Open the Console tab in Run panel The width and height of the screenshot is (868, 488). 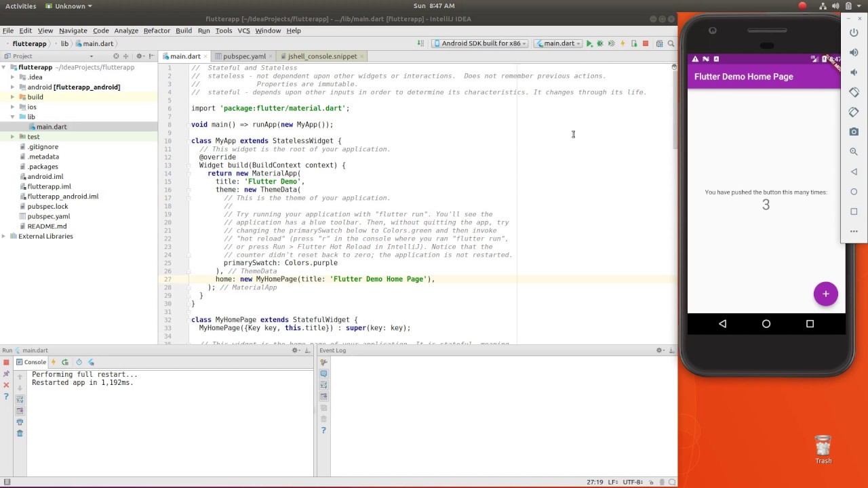31,362
